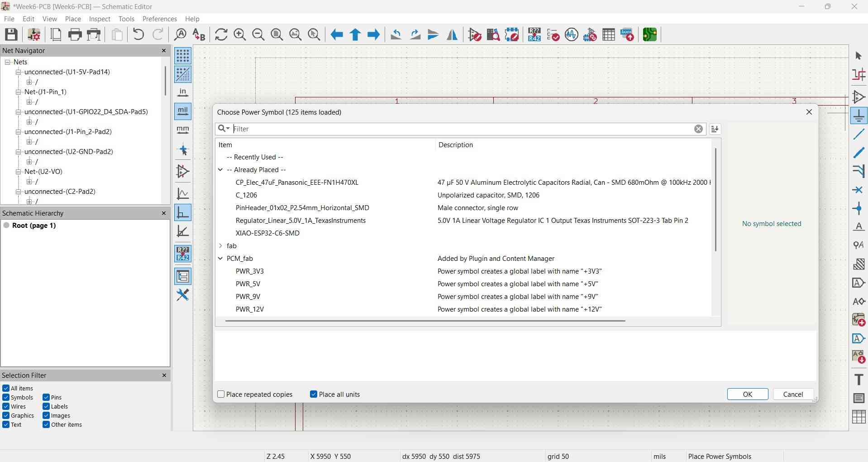The image size is (868, 462).
Task: Run the Electrical Rules Checker icon
Action: pyautogui.click(x=553, y=34)
